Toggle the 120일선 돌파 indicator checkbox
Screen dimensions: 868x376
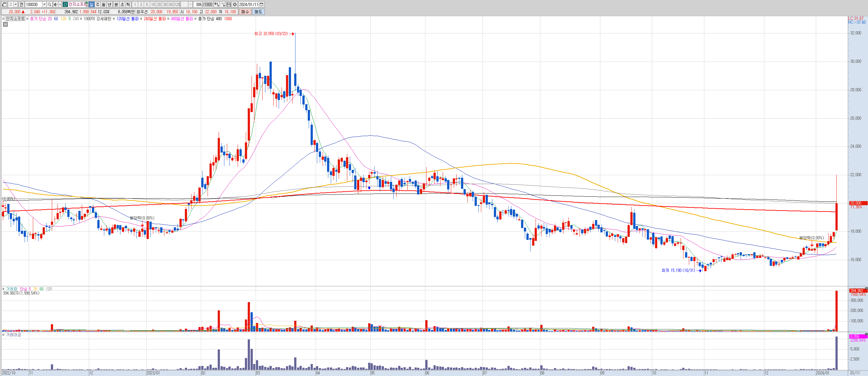(x=114, y=19)
